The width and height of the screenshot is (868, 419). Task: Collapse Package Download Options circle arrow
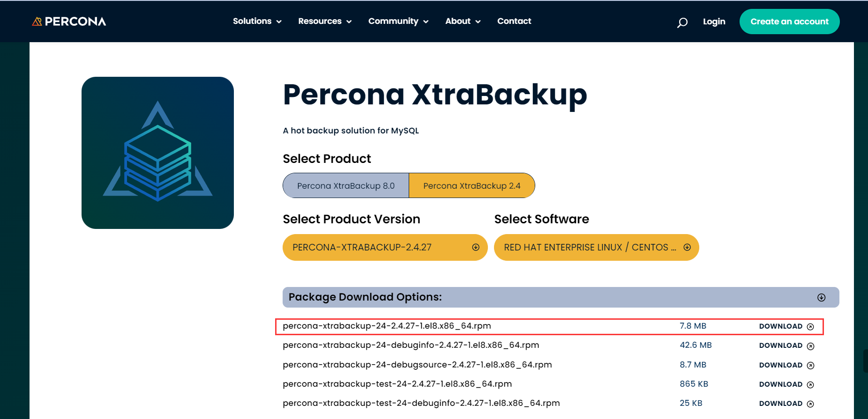[x=821, y=297]
